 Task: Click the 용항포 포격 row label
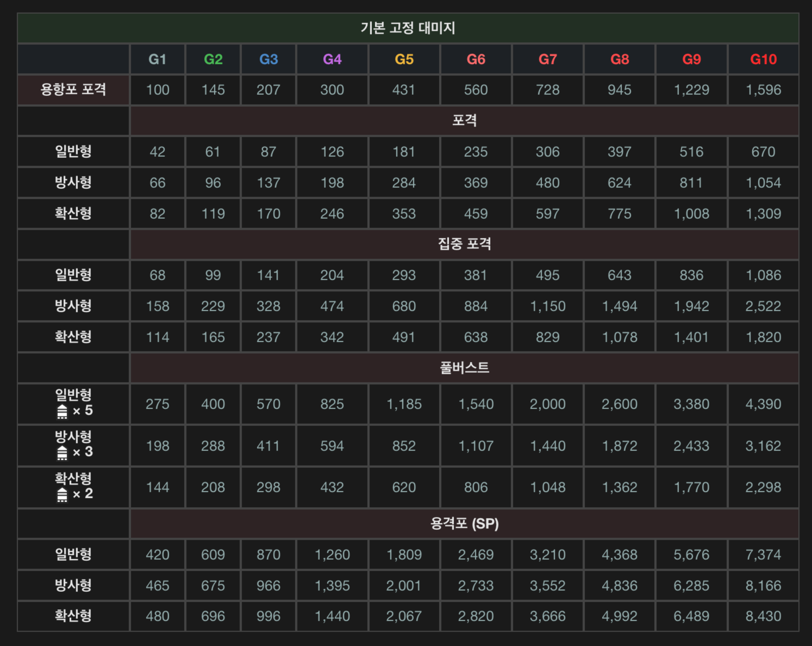pos(73,90)
